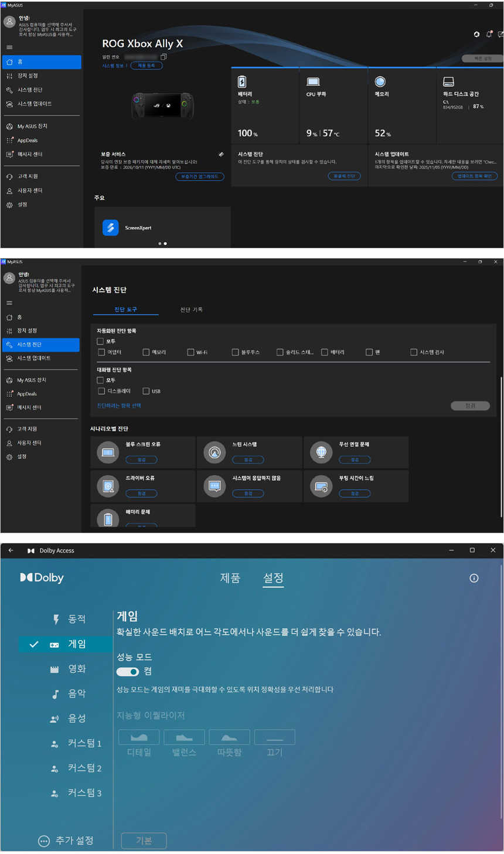Click the 보증기간 업그레이드 button

pyautogui.click(x=199, y=176)
